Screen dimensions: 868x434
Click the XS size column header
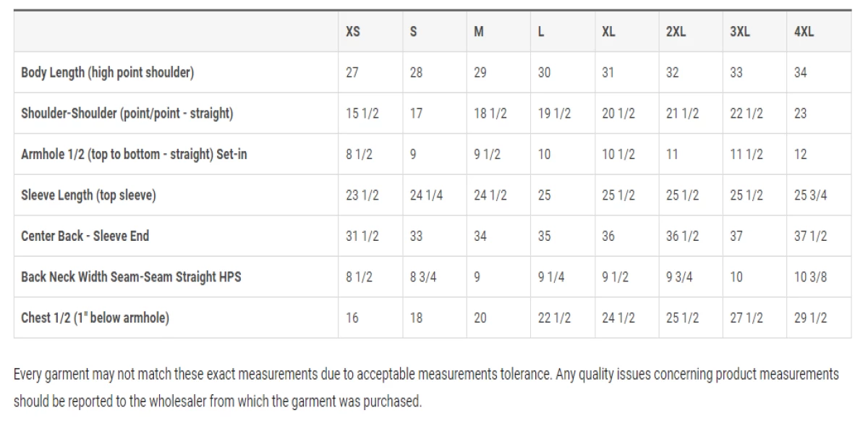pos(353,32)
